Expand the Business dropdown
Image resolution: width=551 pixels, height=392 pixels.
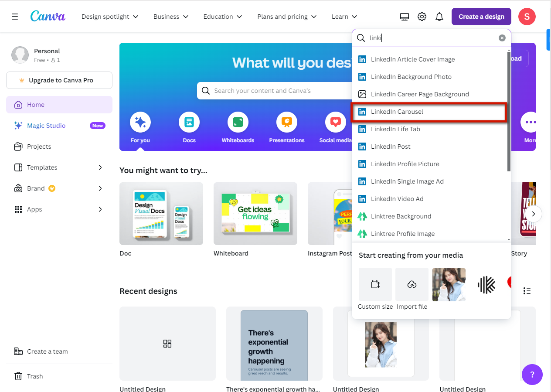point(171,17)
